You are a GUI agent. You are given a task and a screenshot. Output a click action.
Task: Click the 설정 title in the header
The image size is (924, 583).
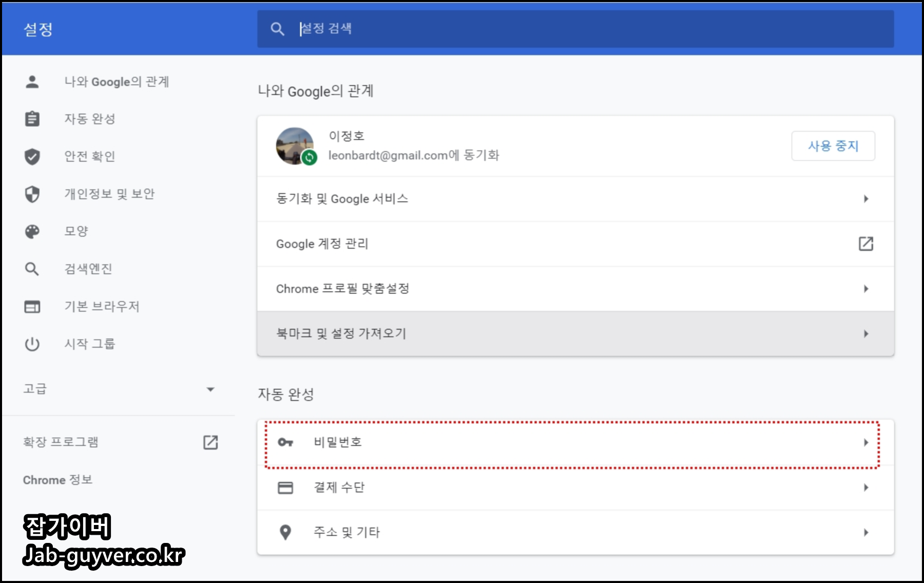(x=38, y=29)
